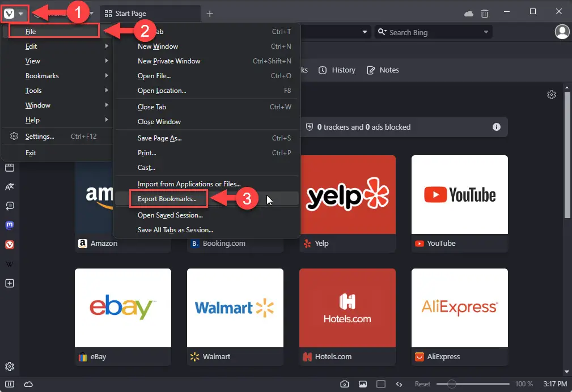Open the Translate panel icon
This screenshot has height=392, width=572.
(10, 187)
